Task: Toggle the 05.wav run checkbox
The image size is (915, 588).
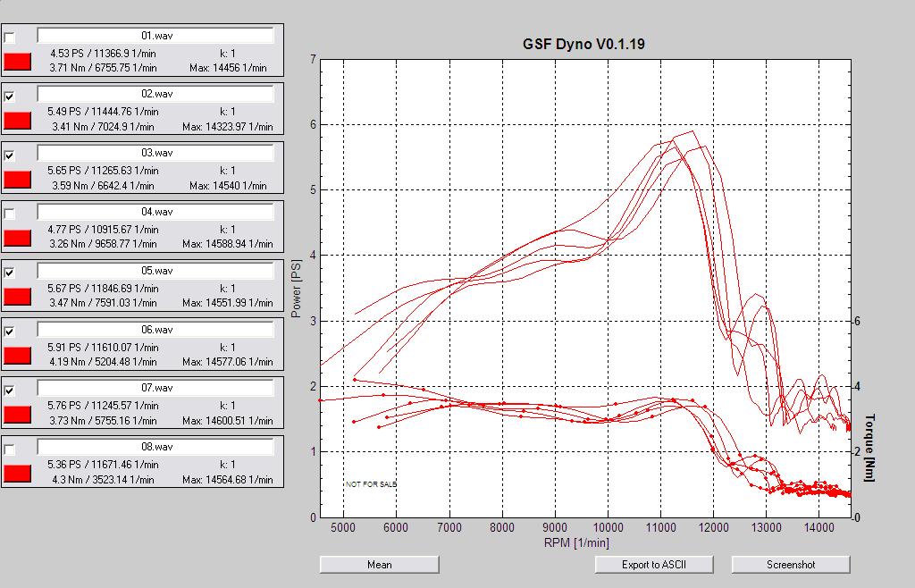Action: click(x=10, y=273)
